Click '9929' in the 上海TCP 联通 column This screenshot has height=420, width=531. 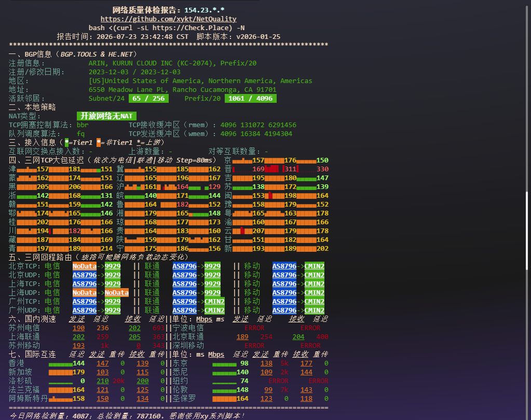coord(212,283)
